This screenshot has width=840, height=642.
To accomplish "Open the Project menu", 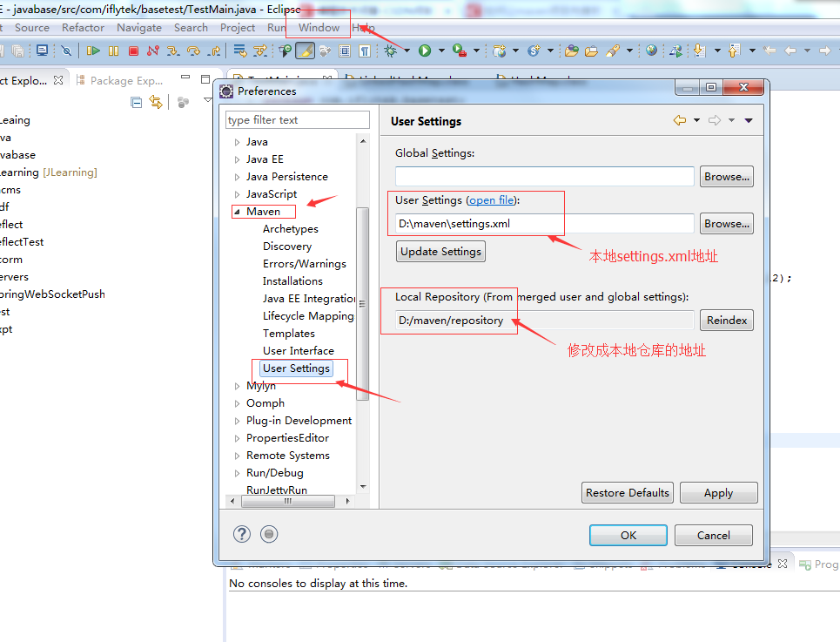I will tap(238, 27).
